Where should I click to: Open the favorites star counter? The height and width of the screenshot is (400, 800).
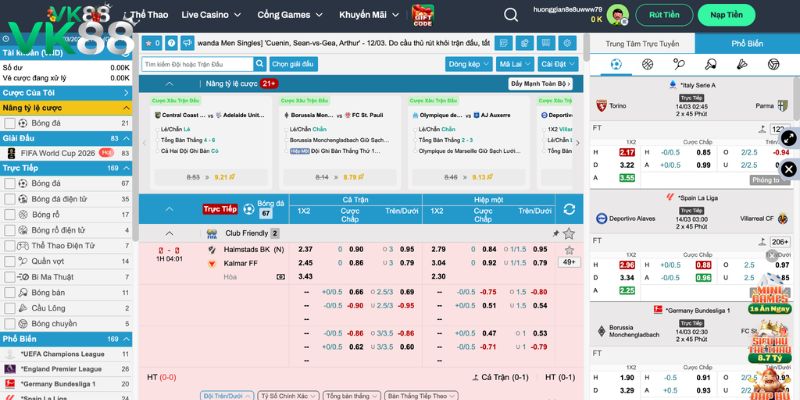click(x=153, y=43)
